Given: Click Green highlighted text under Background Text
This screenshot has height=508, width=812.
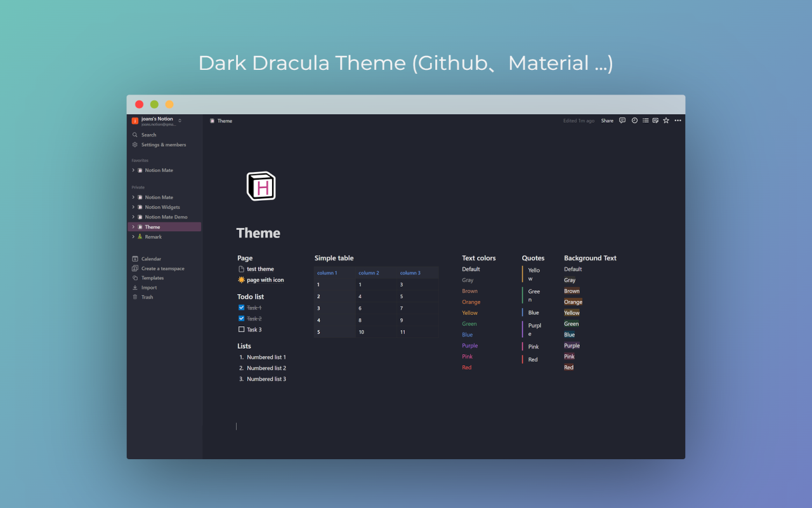Looking at the screenshot, I should click(x=572, y=324).
